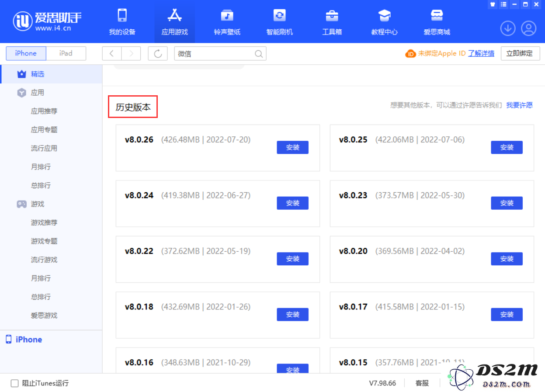Switch to the iPhone tab
Image resolution: width=545 pixels, height=392 pixels.
pyautogui.click(x=26, y=53)
